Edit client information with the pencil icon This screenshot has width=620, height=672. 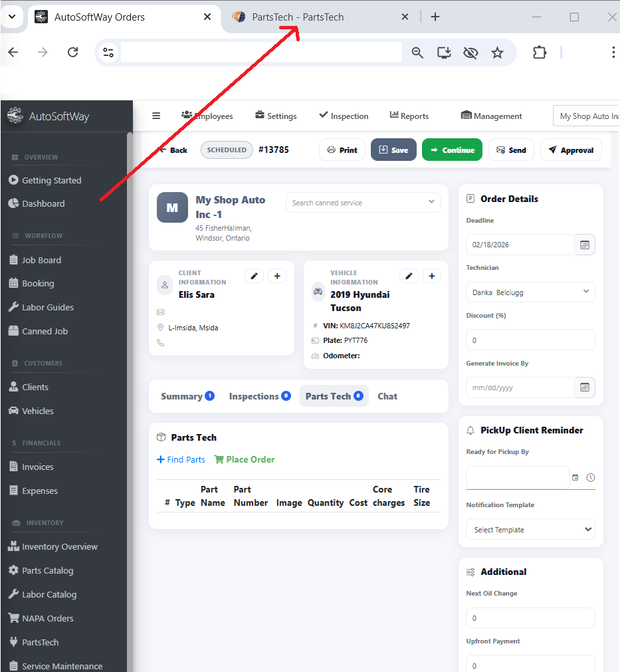click(254, 276)
